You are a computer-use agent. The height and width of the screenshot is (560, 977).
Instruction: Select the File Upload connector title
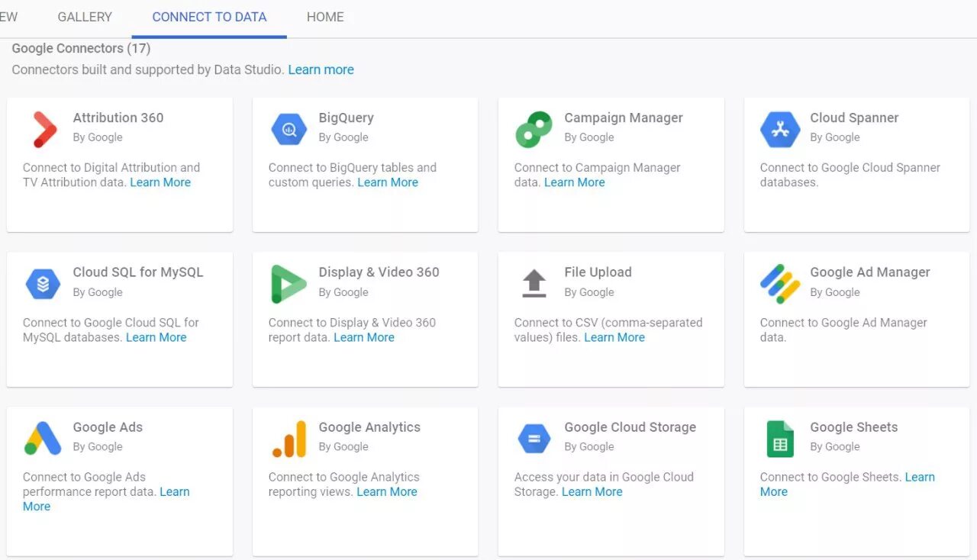[598, 272]
